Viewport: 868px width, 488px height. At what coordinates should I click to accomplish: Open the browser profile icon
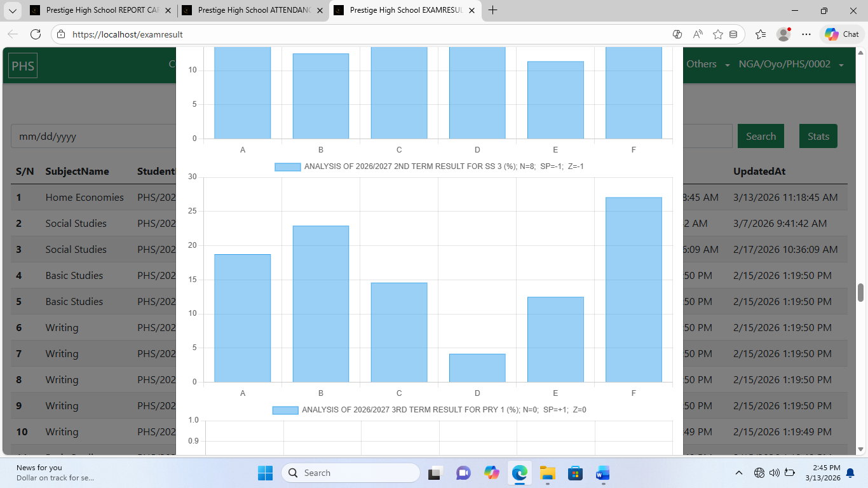coord(783,34)
